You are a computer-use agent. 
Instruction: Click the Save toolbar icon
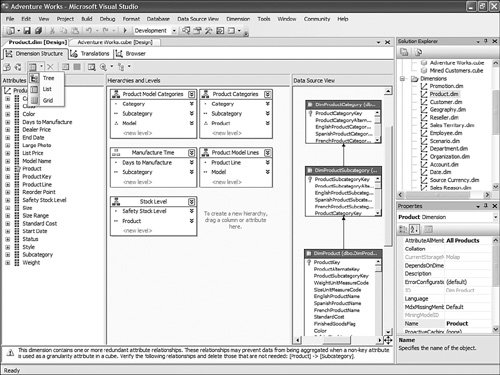tap(27, 31)
